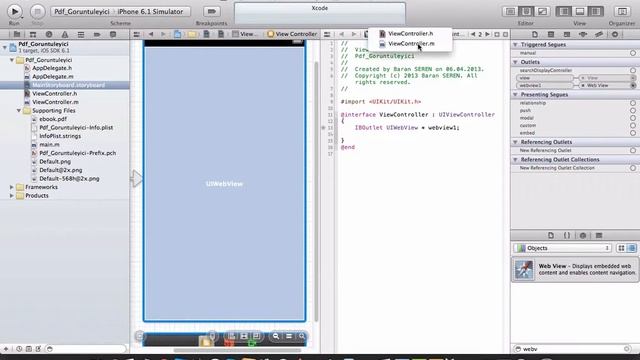This screenshot has height=360, width=640.
Task: Show the Debug area pane
Action: pos(580,11)
